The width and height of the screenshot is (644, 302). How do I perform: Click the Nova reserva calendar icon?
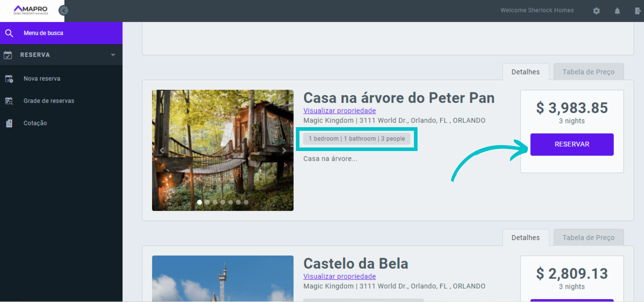9,79
